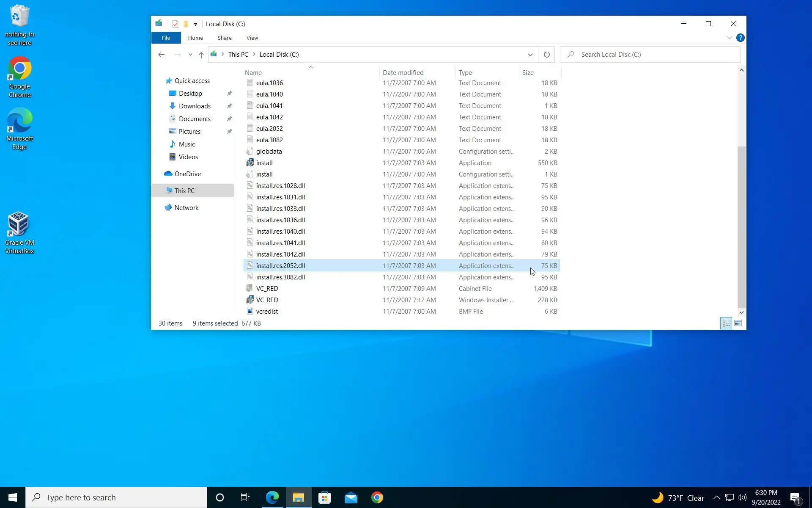
Task: Switch to large icons view
Action: (738, 323)
